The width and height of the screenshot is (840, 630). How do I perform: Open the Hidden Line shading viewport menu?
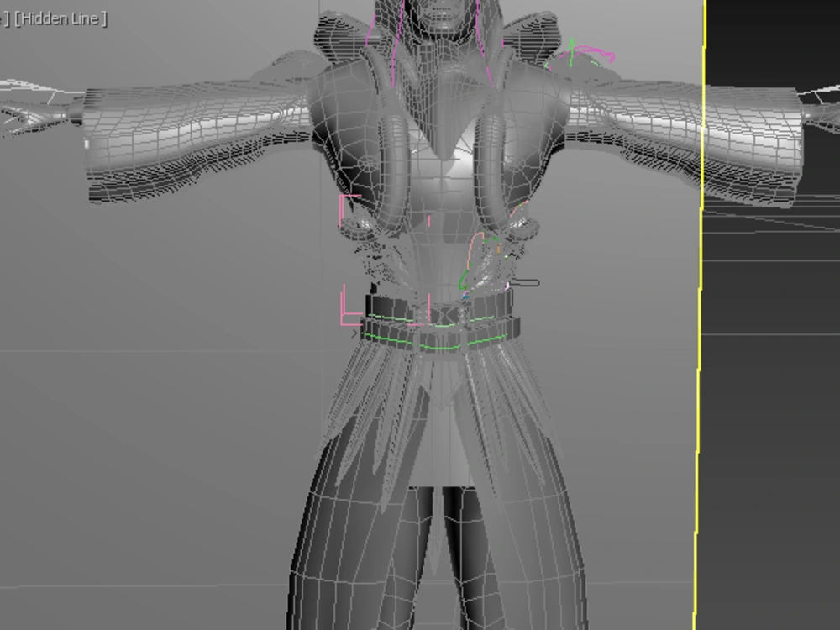click(x=60, y=18)
